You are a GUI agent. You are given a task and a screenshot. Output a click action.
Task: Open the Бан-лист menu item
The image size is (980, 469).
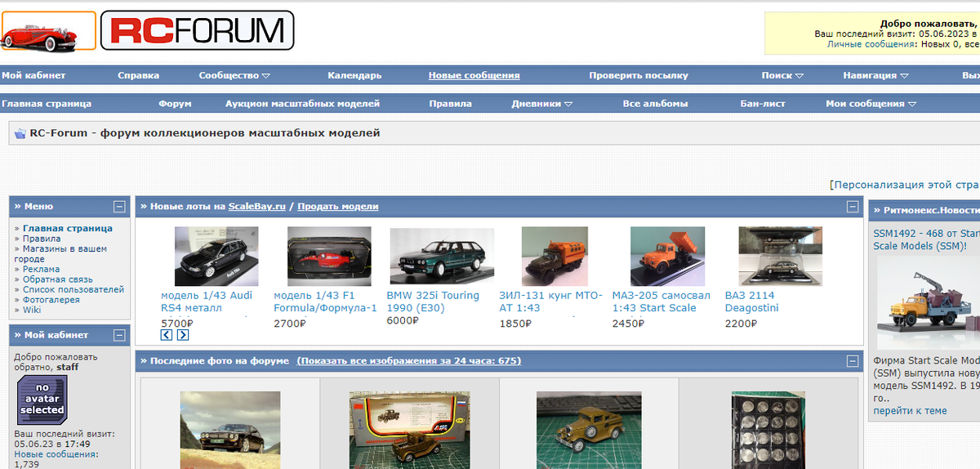pyautogui.click(x=763, y=104)
